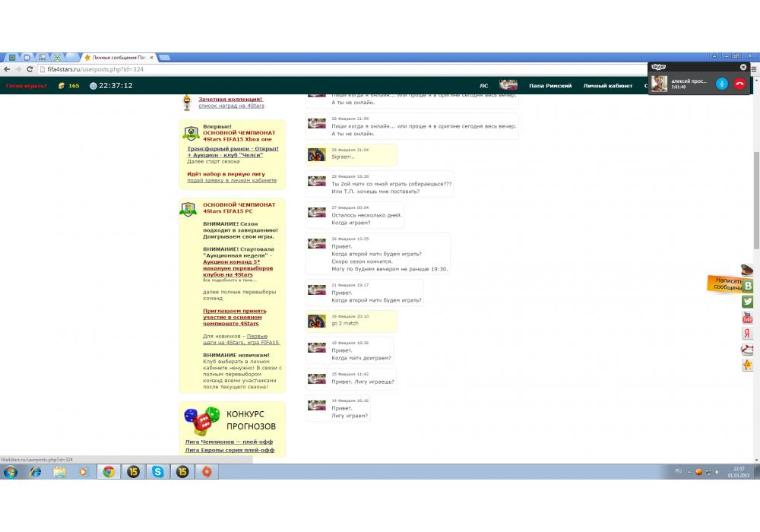This screenshot has height=532, width=760.
Task: Open the Лига Чемпионов — плей-офф link
Action: coord(229,442)
